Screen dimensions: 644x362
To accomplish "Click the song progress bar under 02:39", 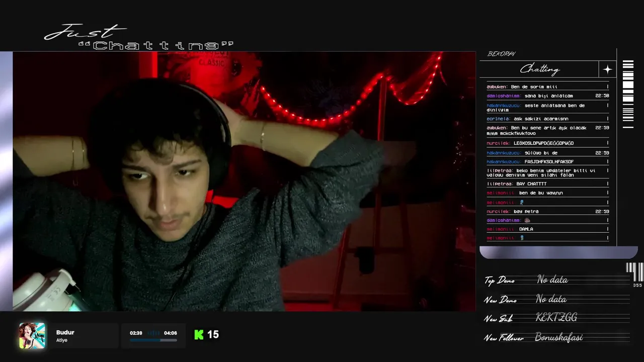I will click(153, 340).
